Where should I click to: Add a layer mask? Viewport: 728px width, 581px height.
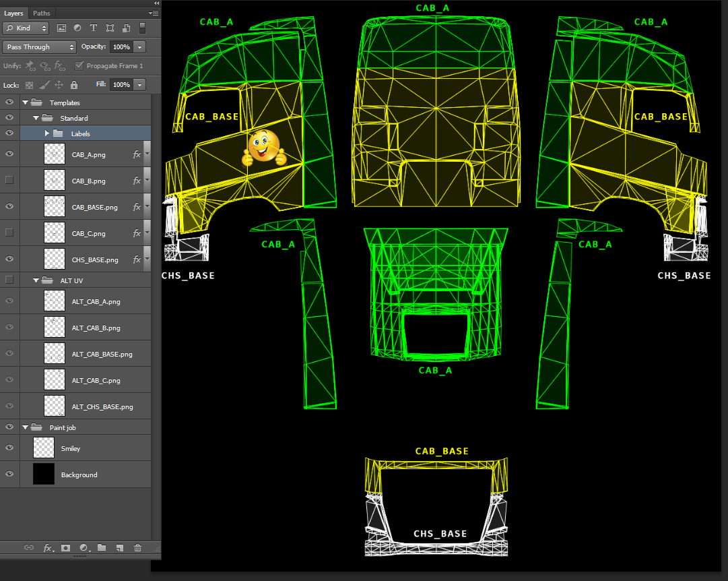66,548
